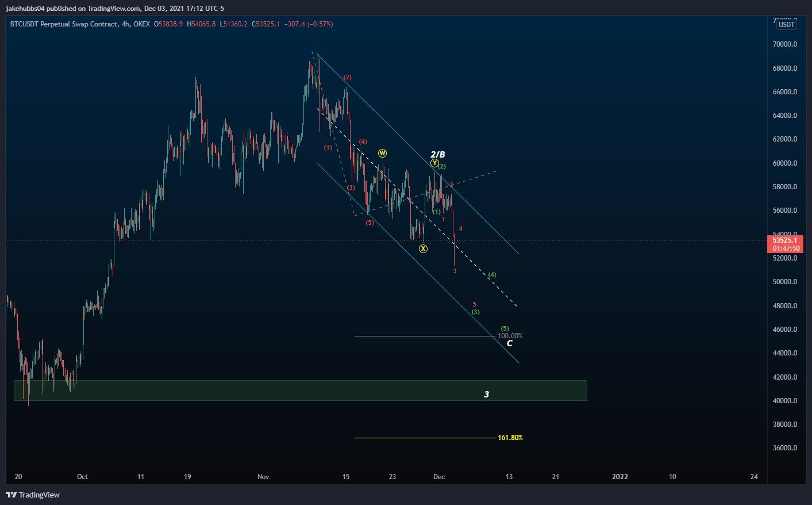Click the bold 2/B annotation text
The height and width of the screenshot is (505, 812).
coord(438,154)
